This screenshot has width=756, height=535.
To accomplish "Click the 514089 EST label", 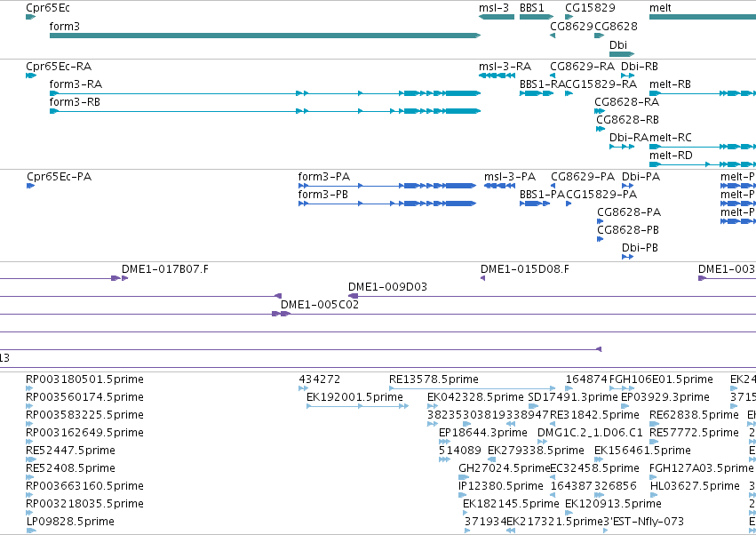I will [x=460, y=451].
